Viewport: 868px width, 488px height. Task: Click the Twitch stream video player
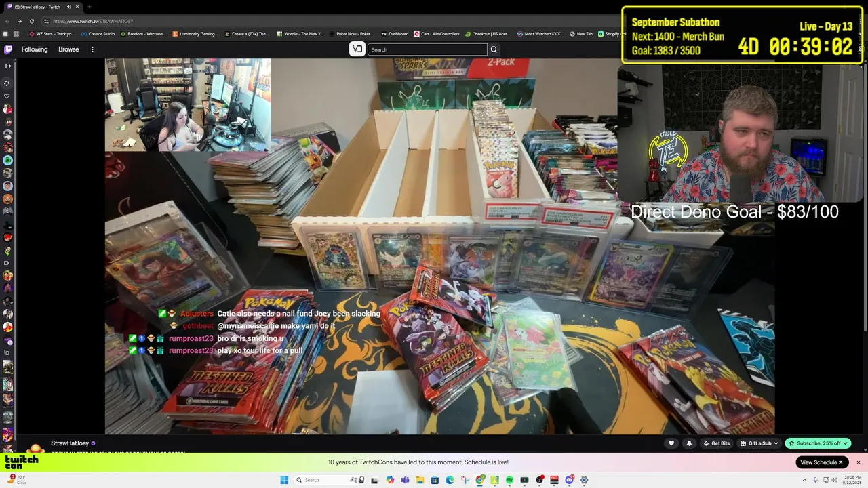439,246
